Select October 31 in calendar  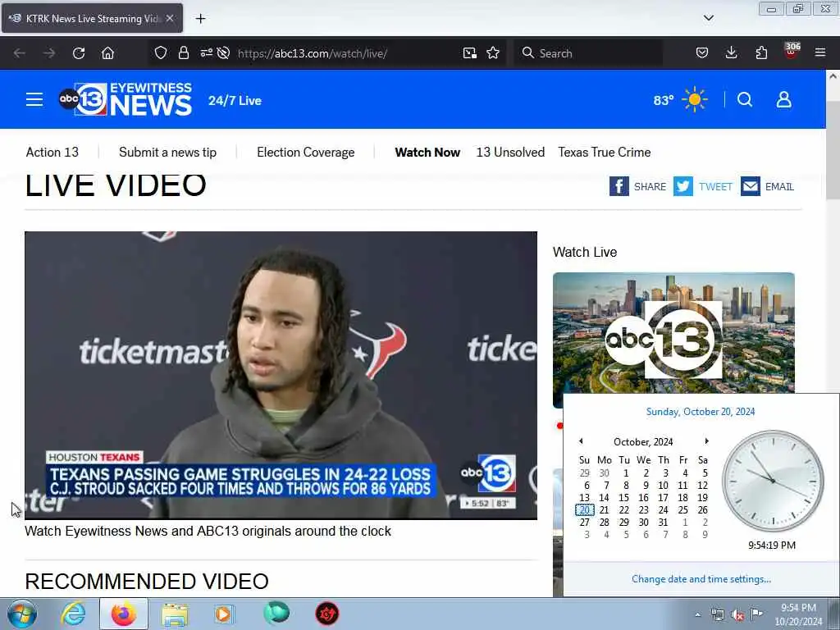[x=663, y=523]
